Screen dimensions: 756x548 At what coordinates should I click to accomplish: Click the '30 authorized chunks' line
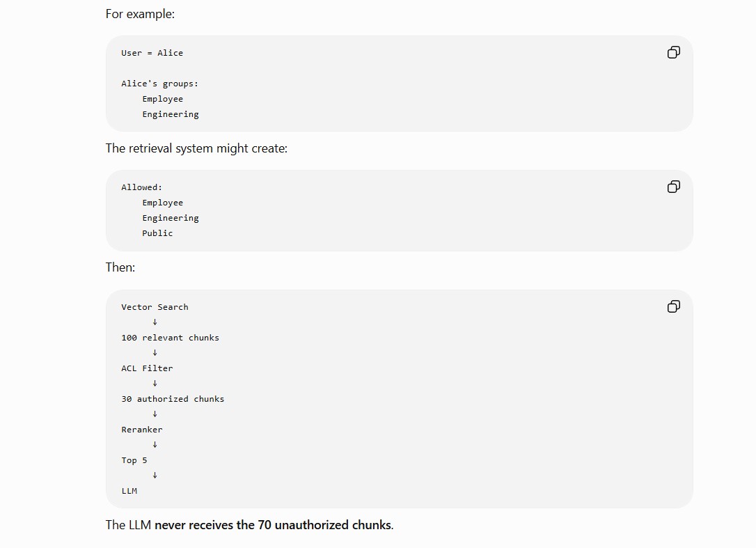pyautogui.click(x=173, y=399)
